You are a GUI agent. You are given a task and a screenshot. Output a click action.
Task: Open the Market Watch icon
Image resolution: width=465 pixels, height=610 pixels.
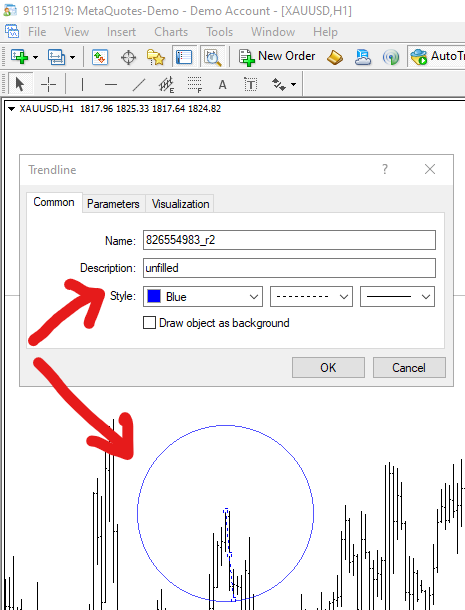coord(100,57)
